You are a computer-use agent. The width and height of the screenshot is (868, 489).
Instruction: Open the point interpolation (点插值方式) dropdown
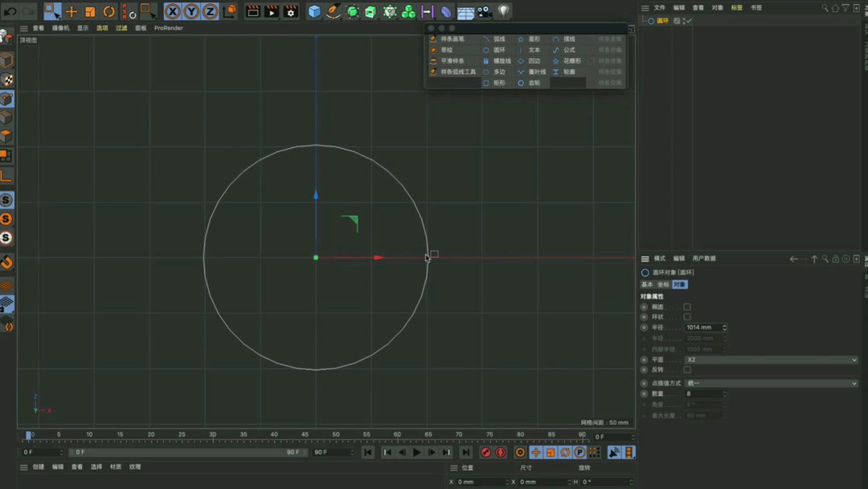tap(766, 383)
